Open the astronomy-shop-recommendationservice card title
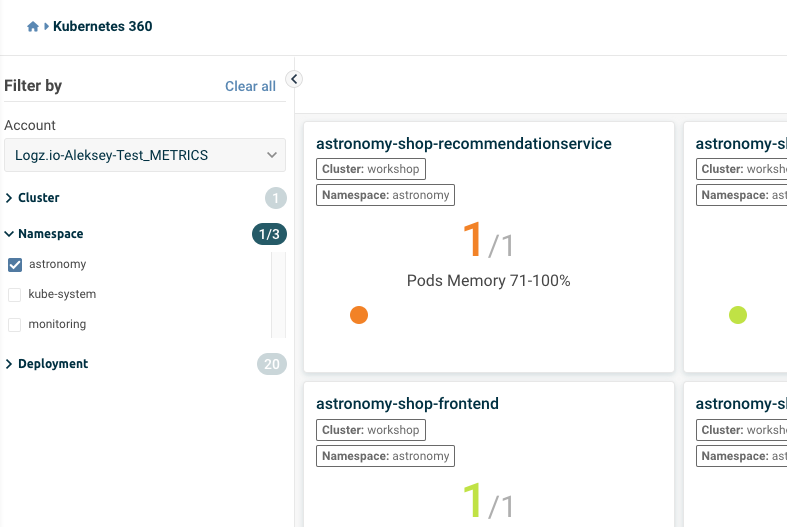The height and width of the screenshot is (527, 787). coord(464,144)
